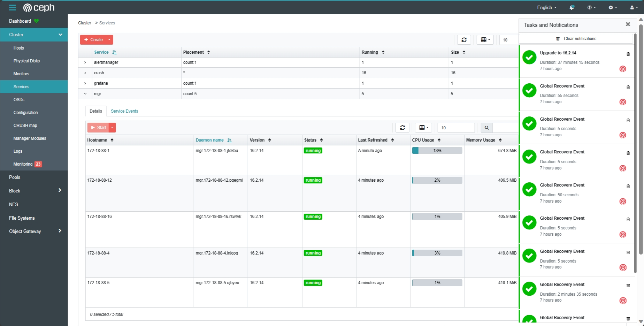
Task: Open the Start button dropdown arrow
Action: pos(112,128)
